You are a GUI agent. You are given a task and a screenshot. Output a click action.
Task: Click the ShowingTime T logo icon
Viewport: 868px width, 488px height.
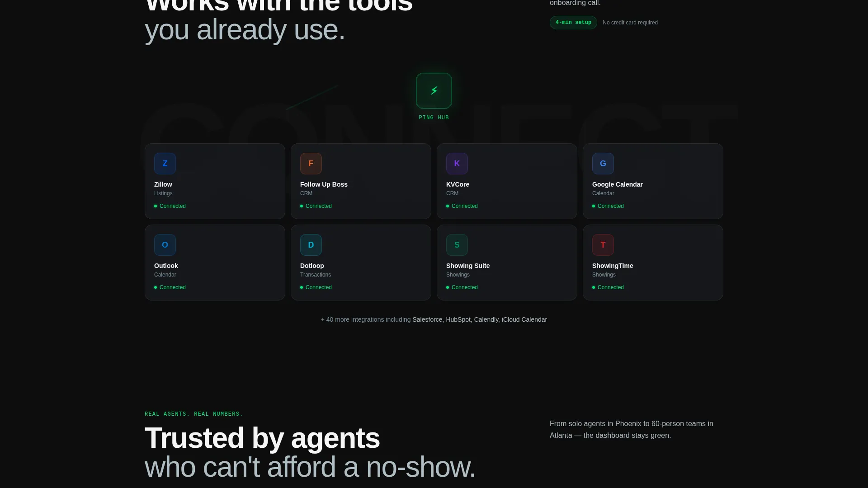point(603,245)
